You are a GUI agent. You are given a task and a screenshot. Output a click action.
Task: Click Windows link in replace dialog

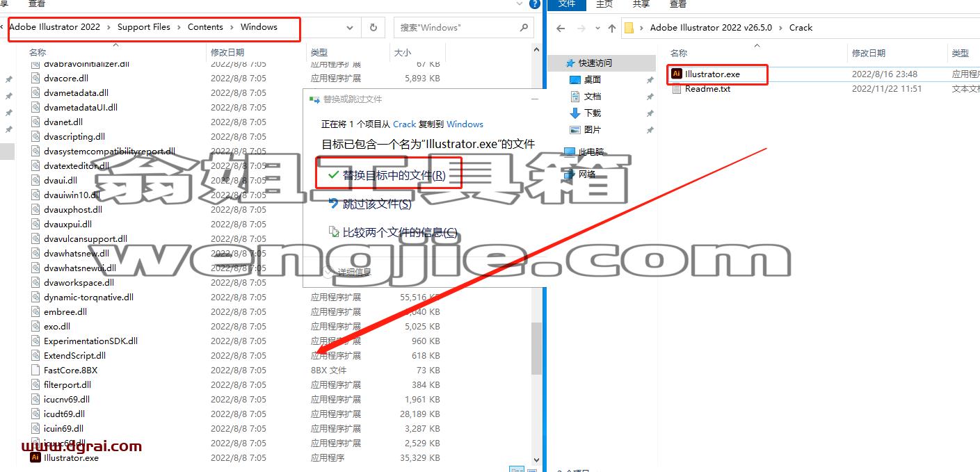pos(465,124)
